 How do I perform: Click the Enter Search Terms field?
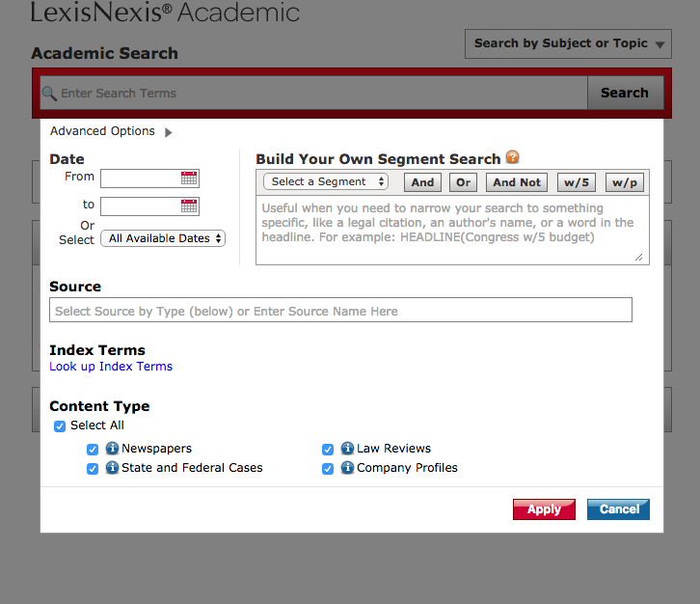tap(313, 93)
